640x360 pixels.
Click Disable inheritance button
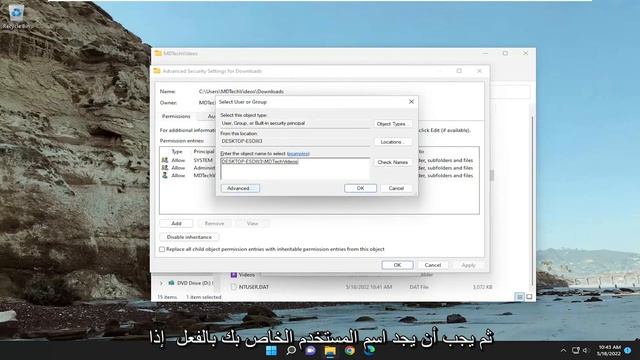point(189,237)
